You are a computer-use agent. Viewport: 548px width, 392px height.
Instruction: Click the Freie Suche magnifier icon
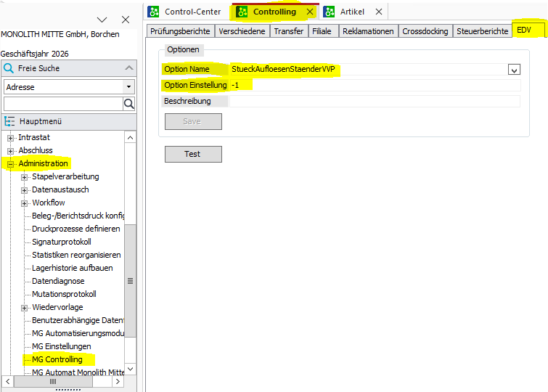9,68
